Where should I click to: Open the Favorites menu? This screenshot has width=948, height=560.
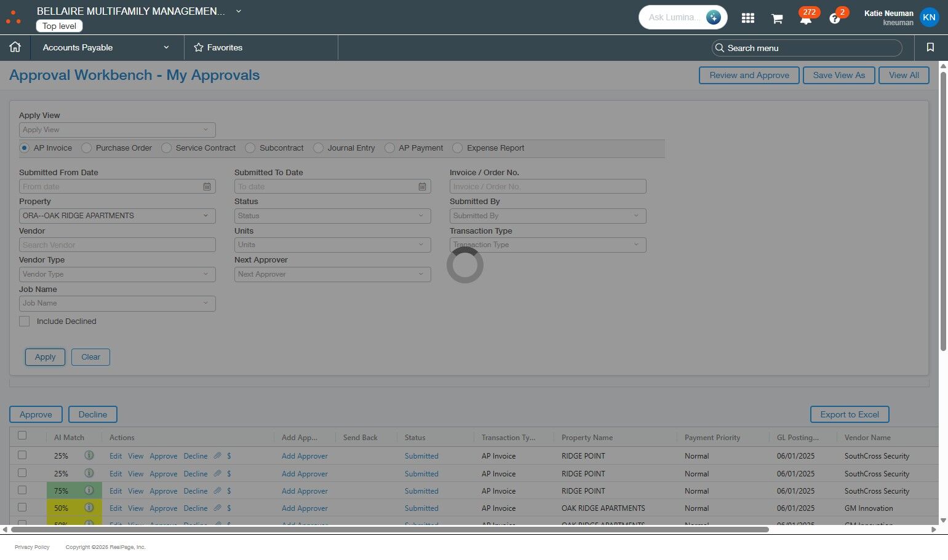click(218, 47)
